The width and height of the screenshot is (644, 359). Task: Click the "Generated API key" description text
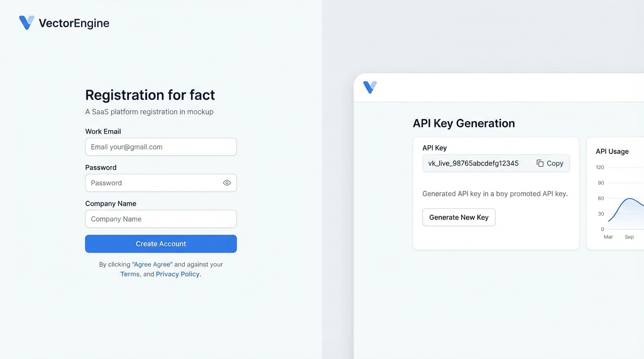495,194
